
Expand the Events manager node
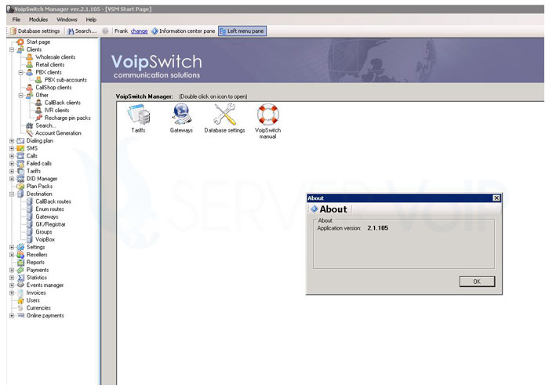(12, 285)
